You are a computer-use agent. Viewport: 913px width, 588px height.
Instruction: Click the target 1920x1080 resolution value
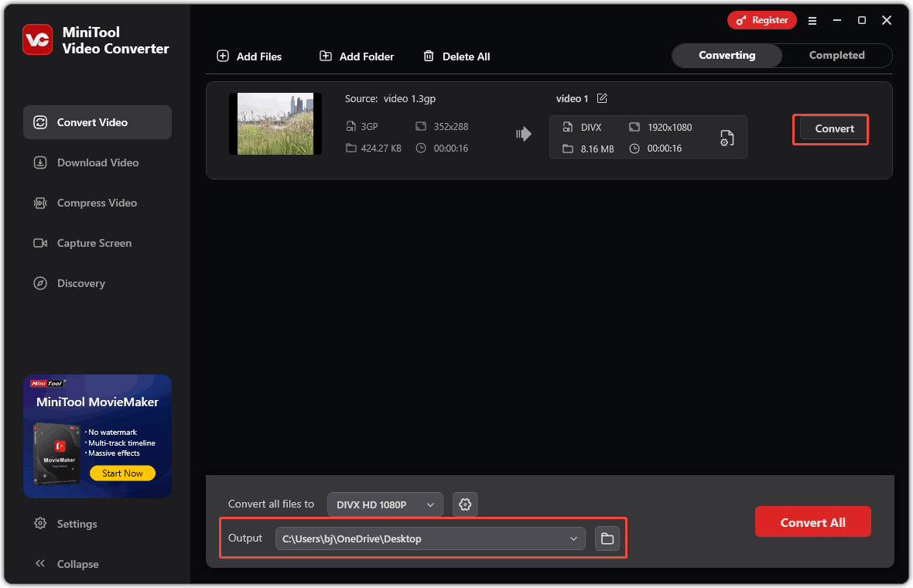coord(669,128)
